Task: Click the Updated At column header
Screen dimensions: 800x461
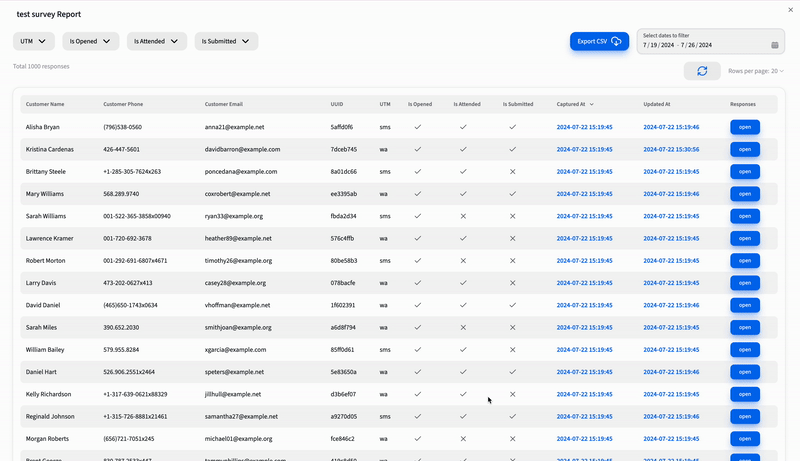Action: [657, 104]
